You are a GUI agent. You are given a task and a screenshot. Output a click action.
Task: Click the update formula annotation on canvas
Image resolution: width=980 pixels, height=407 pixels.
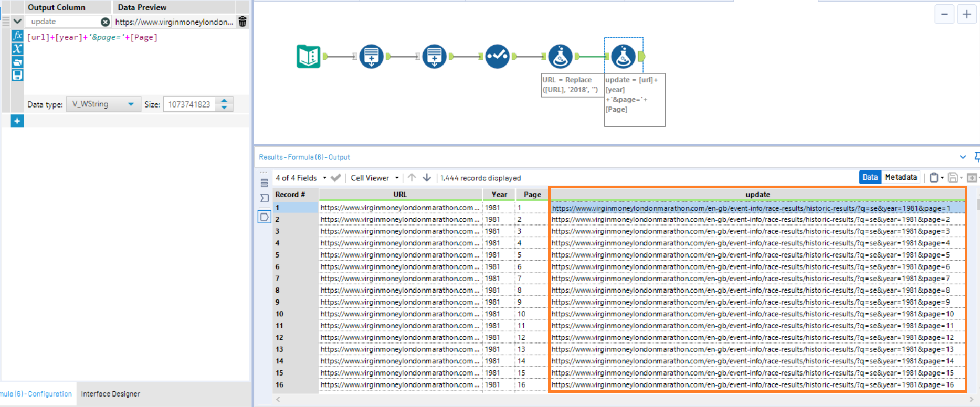(635, 100)
